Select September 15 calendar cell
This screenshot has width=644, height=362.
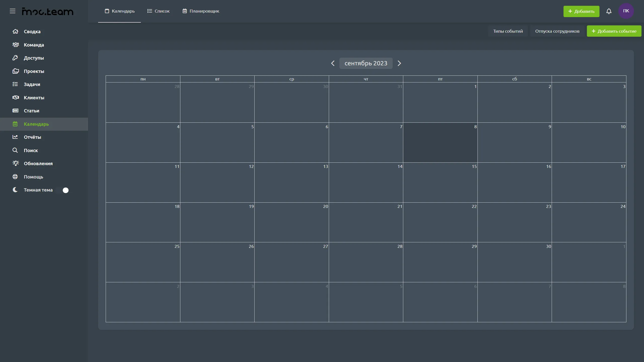[440, 183]
